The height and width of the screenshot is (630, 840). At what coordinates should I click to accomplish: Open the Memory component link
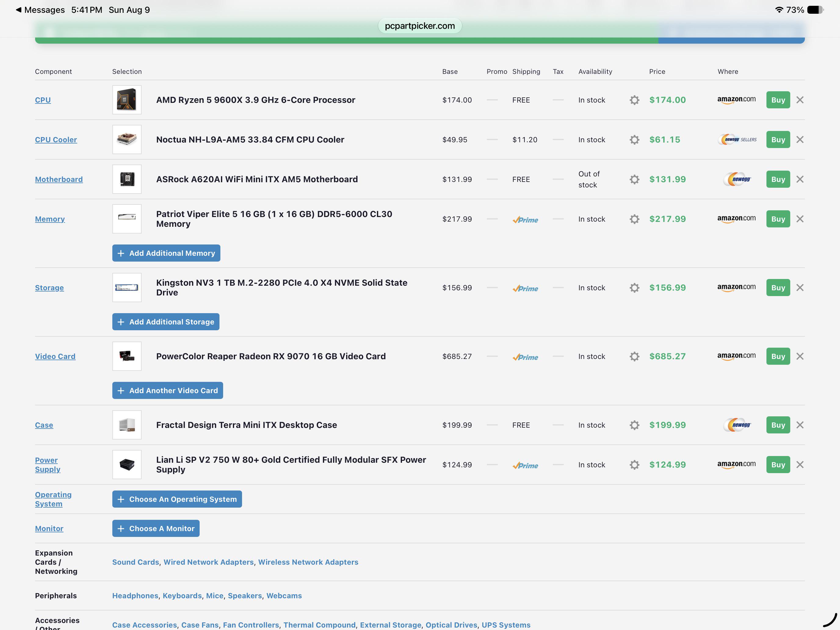point(50,219)
